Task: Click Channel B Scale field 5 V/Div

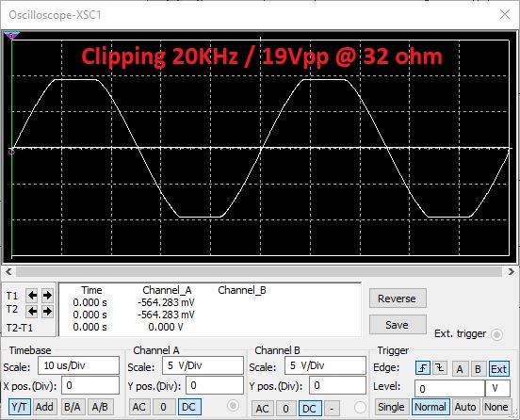Action: click(x=325, y=365)
